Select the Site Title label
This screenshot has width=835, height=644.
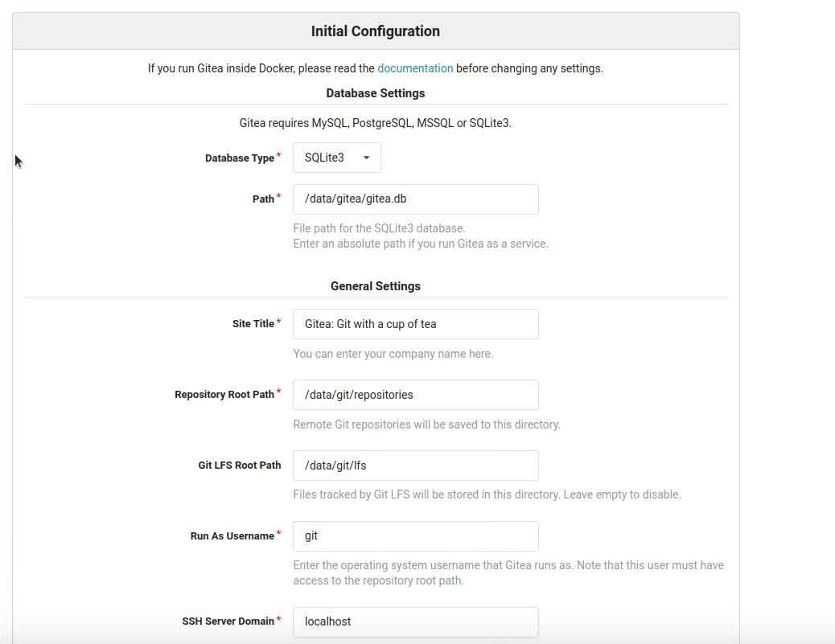click(252, 323)
